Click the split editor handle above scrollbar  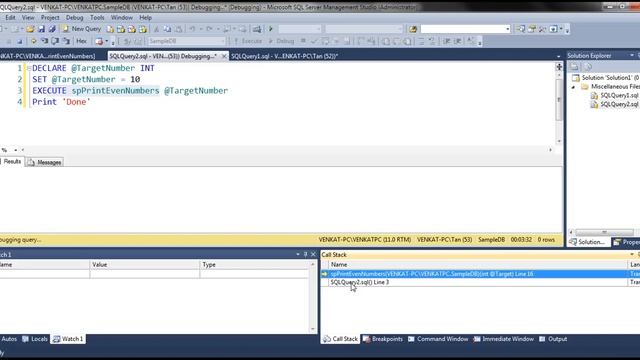559,67
